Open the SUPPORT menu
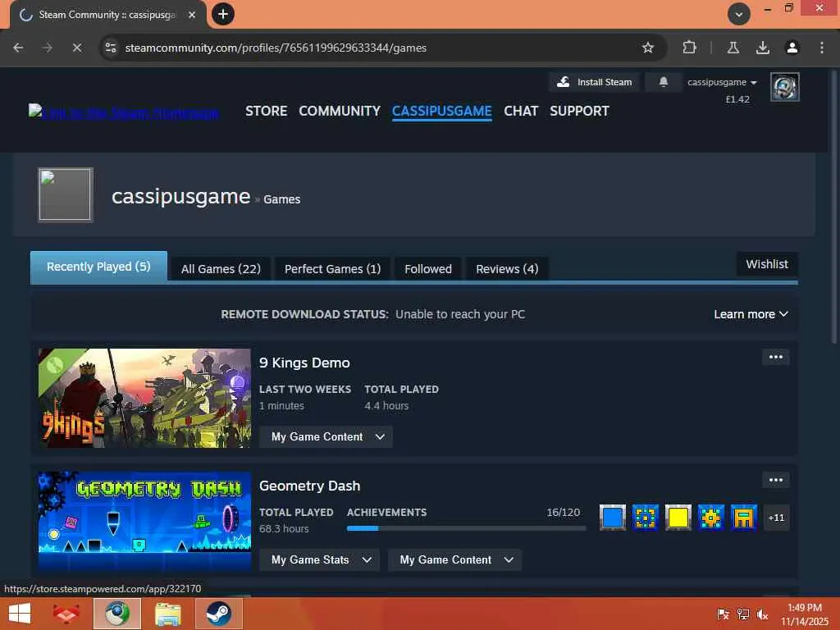 [x=579, y=111]
